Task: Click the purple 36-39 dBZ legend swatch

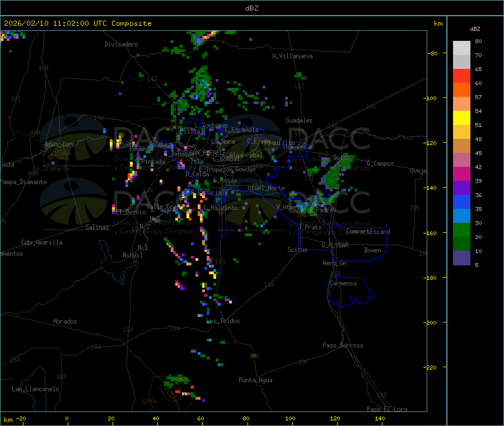Action: [461, 188]
